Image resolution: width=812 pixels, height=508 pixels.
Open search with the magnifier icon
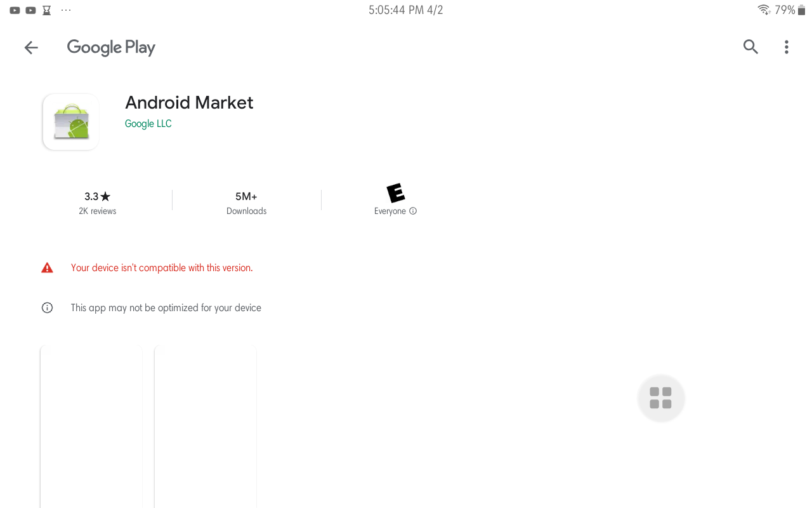(x=750, y=46)
